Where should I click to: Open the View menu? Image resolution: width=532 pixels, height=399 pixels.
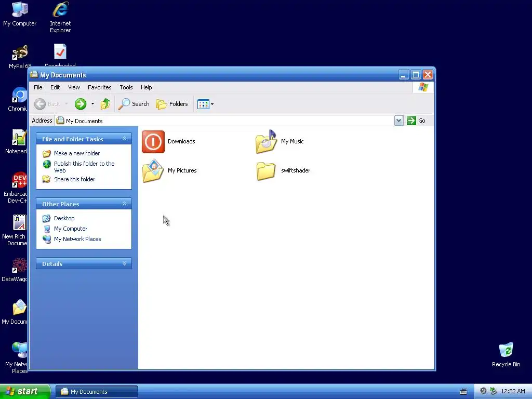[x=74, y=87]
